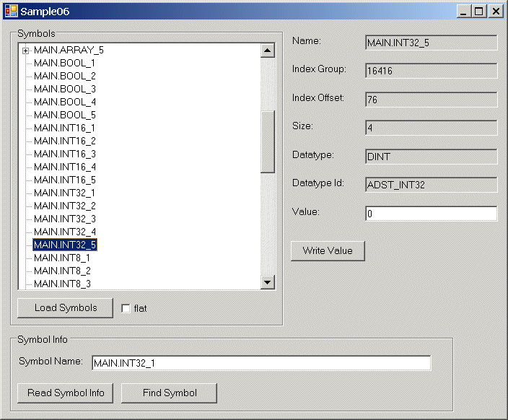Click the Symbol Name input field
This screenshot has width=508, height=420.
(261, 363)
